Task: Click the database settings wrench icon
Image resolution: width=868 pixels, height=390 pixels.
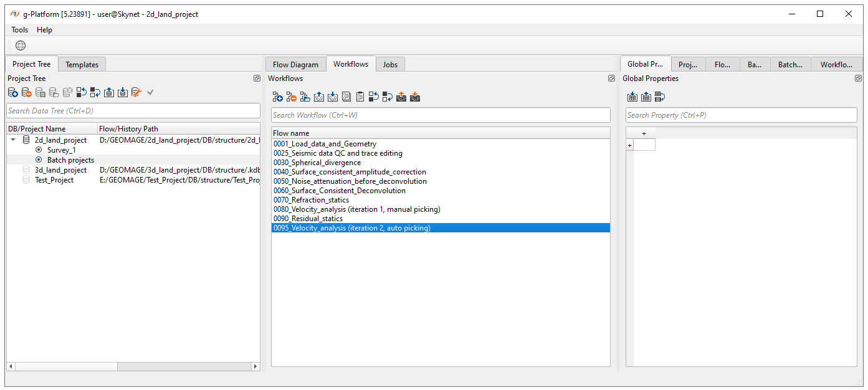Action: click(136, 92)
